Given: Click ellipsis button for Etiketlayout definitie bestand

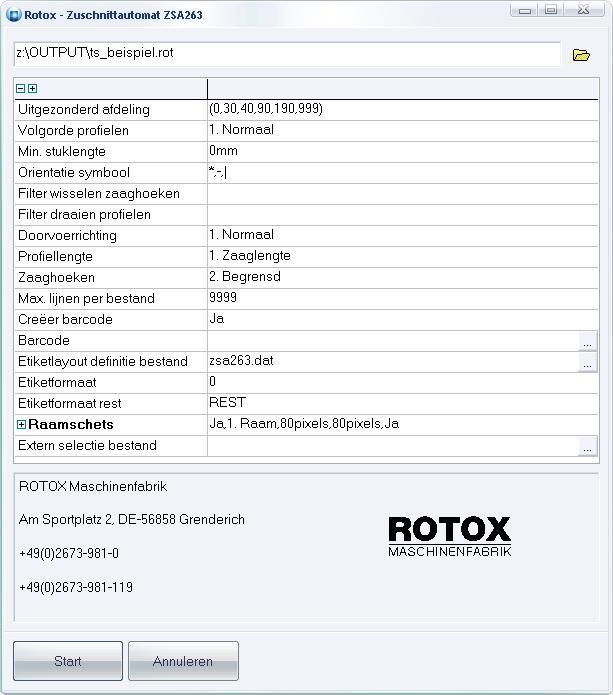Looking at the screenshot, I should pos(588,362).
